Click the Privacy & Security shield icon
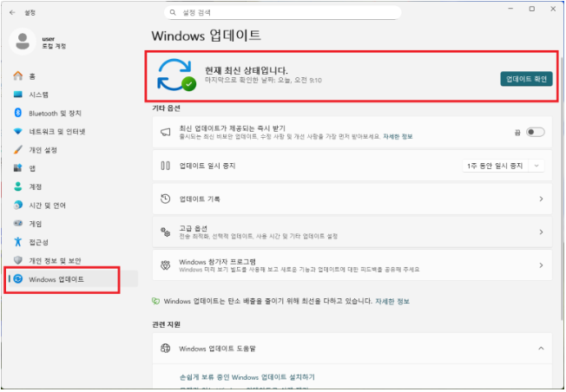This screenshot has height=392, width=566. coord(17,260)
